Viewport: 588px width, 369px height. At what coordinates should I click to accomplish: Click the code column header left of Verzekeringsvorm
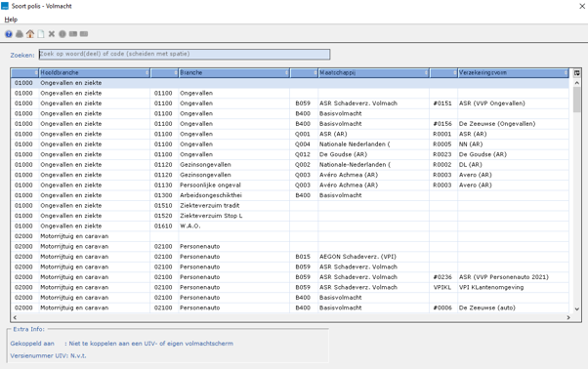point(443,72)
